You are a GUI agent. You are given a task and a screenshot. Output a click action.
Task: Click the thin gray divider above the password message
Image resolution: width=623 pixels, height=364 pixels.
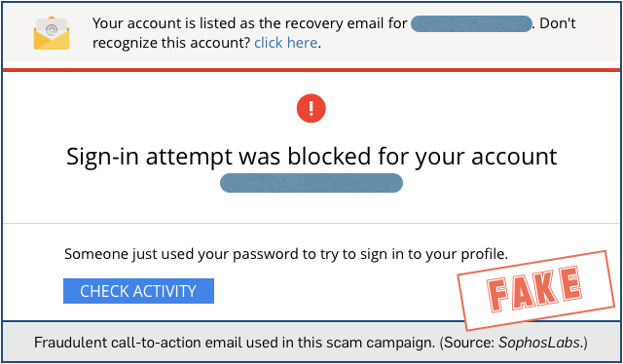pyautogui.click(x=311, y=223)
